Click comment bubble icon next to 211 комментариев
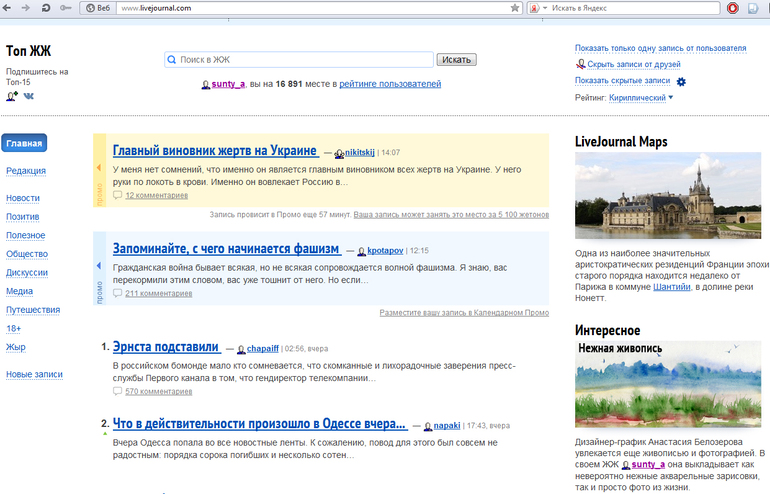This screenshot has height=494, width=770. (x=117, y=293)
